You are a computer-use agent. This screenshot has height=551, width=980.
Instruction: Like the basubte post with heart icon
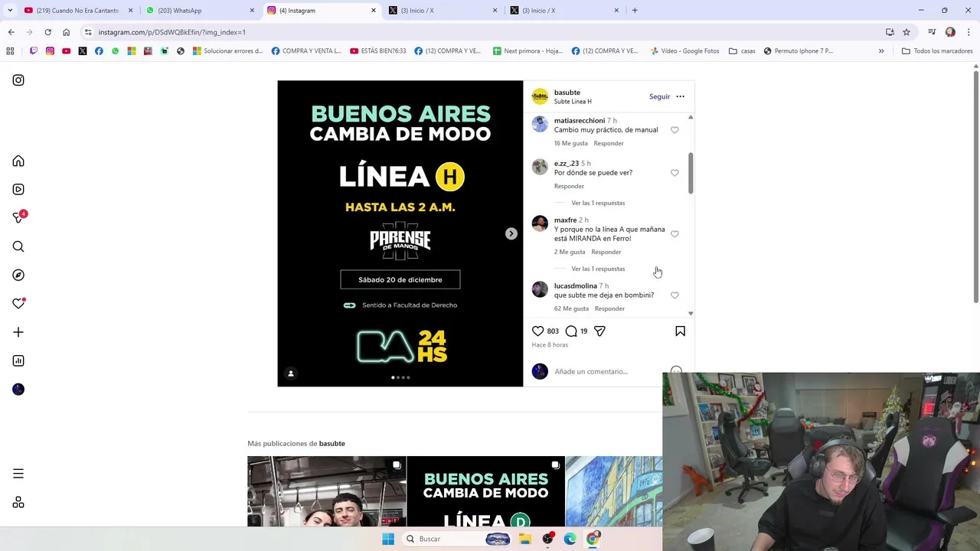pyautogui.click(x=537, y=331)
